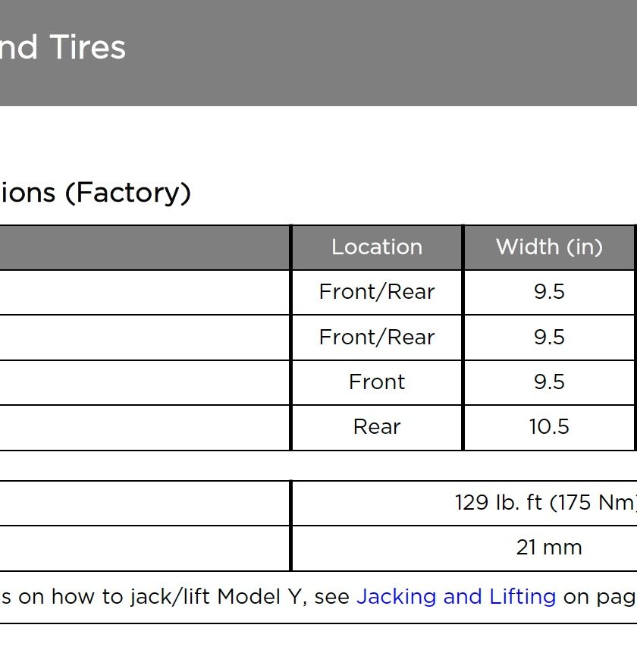
Task: Click the (Factory) section heading text
Action: click(127, 193)
